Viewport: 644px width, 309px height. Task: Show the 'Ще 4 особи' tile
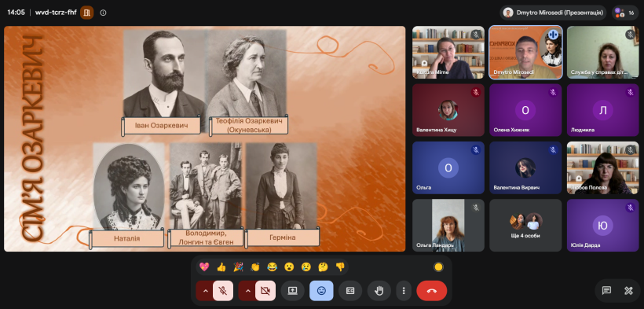[x=525, y=225]
